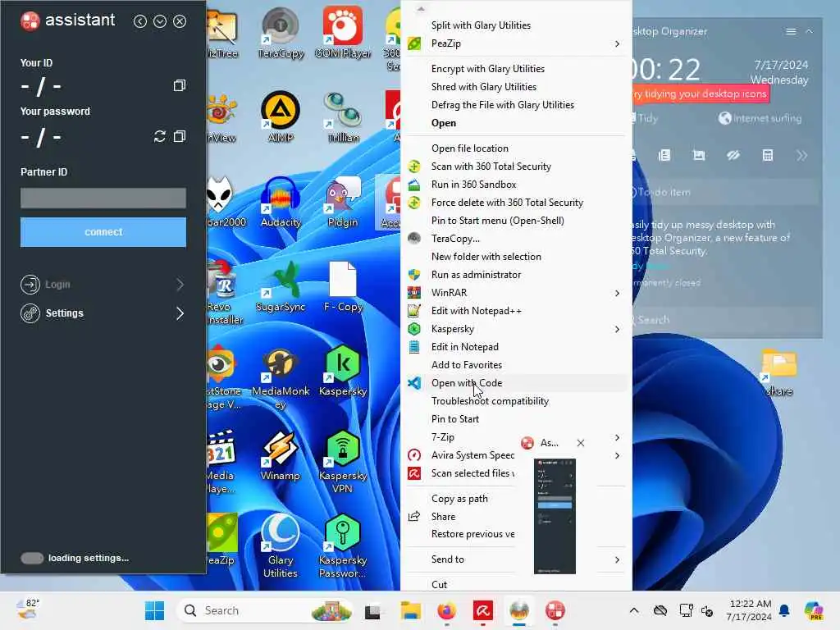Expand the WinRAR submenu
Screen dimensions: 840x630
(516, 293)
